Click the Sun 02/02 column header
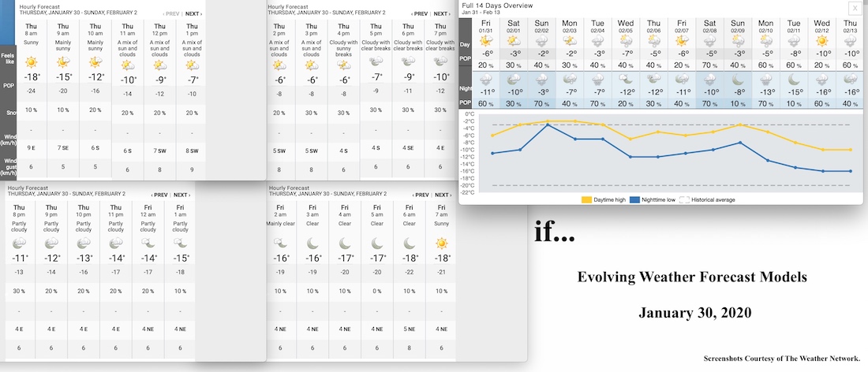Viewport: 868px width, 372px height. 542,26
